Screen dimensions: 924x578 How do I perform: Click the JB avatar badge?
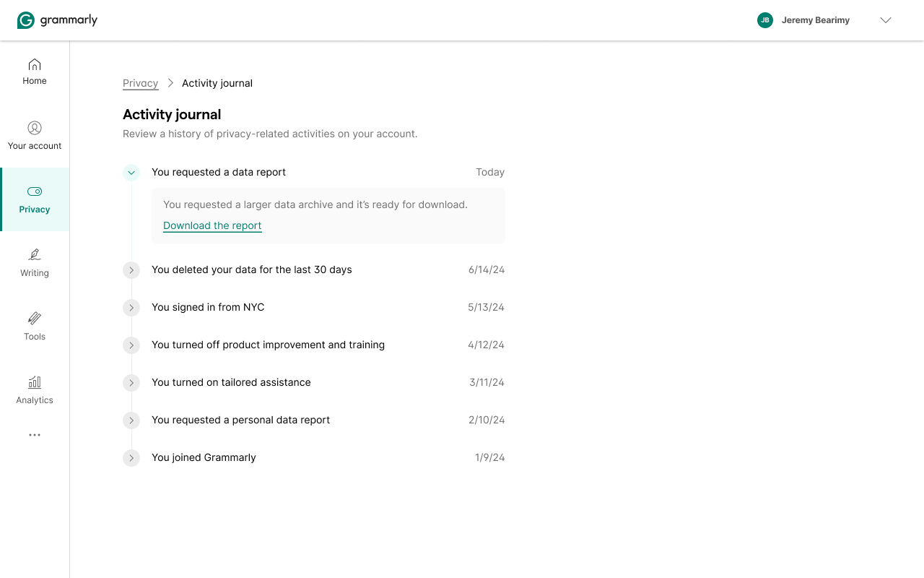tap(764, 20)
